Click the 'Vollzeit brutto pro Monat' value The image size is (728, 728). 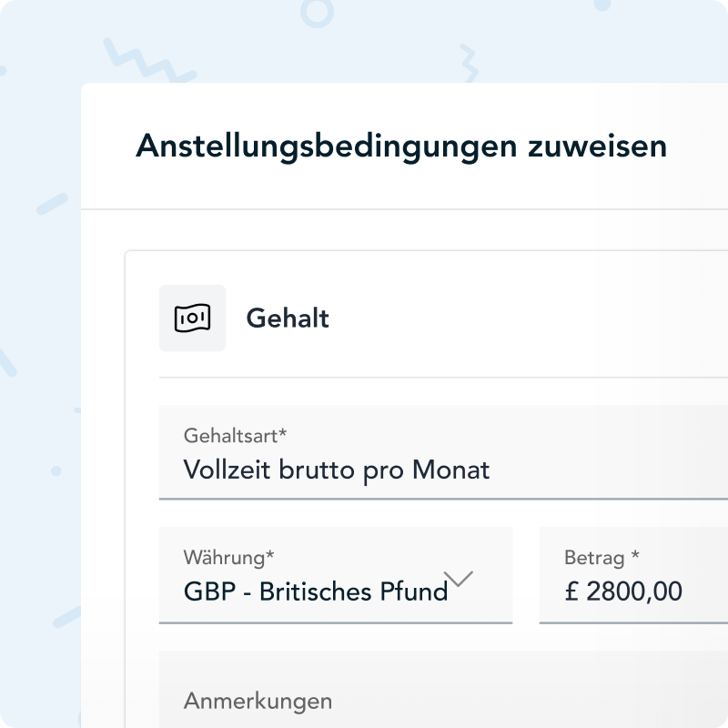click(x=337, y=470)
